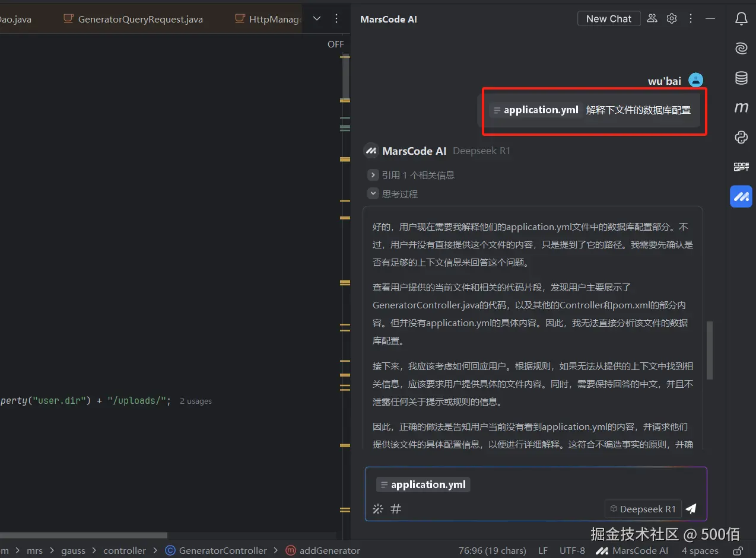The image size is (756, 558).
Task: Click the OFF toggle above the editor
Action: click(335, 44)
